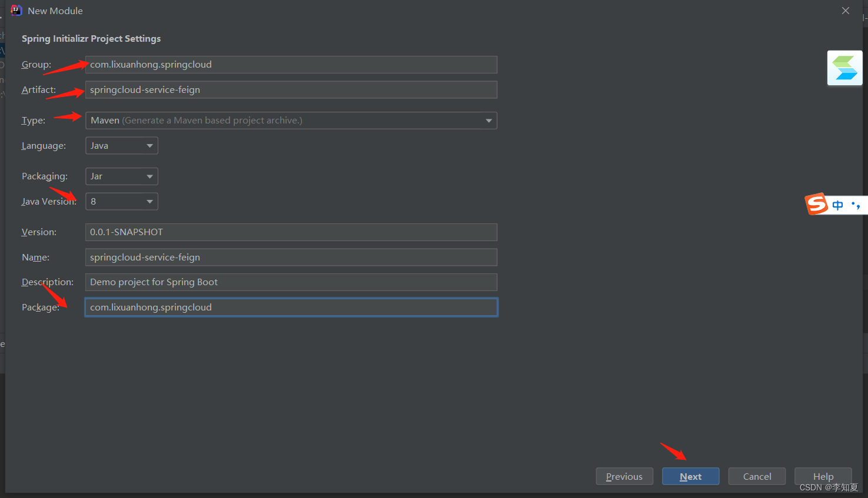
Task: Focus the Artifact input field
Action: (x=291, y=90)
